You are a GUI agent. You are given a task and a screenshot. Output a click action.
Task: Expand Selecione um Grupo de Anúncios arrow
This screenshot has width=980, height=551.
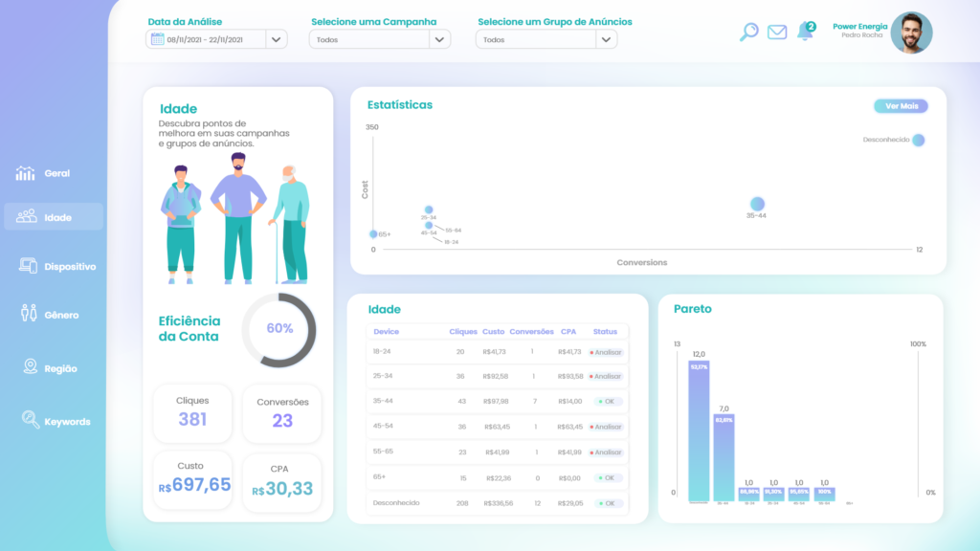[x=606, y=39]
